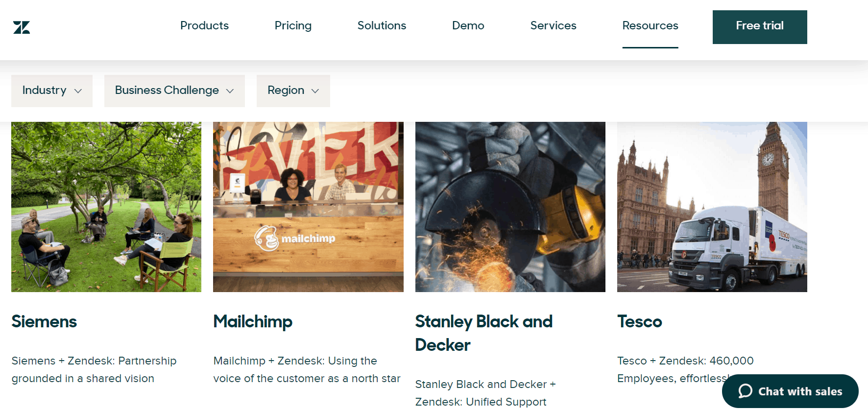Open Chat with sales widget
This screenshot has height=410, width=868.
point(790,391)
